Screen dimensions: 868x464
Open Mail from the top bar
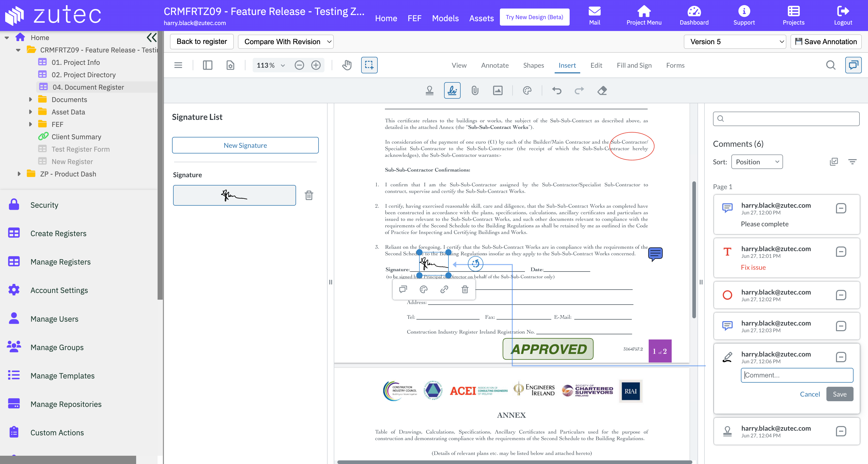[594, 16]
